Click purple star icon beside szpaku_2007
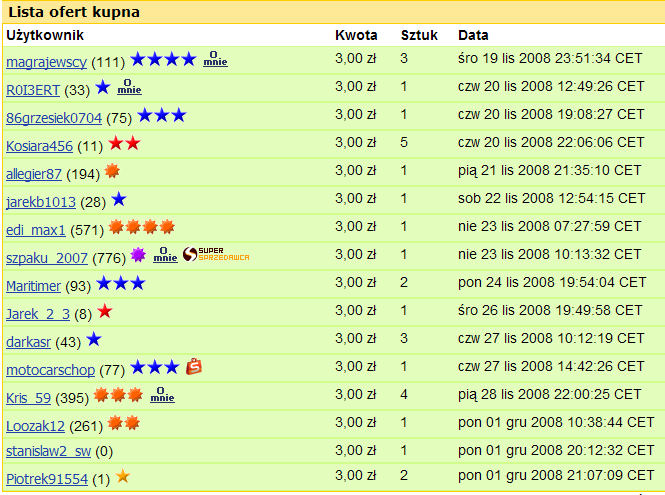The image size is (665, 495). [x=138, y=255]
